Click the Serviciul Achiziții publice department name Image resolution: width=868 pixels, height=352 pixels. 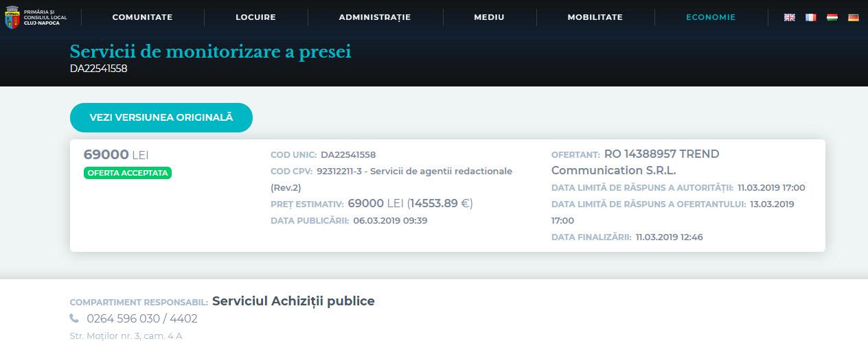pyautogui.click(x=293, y=301)
